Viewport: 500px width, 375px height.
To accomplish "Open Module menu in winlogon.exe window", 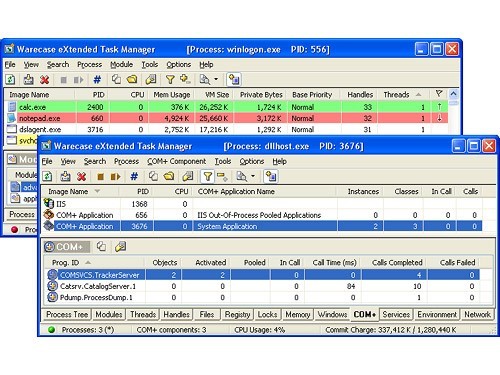I will pyautogui.click(x=122, y=64).
